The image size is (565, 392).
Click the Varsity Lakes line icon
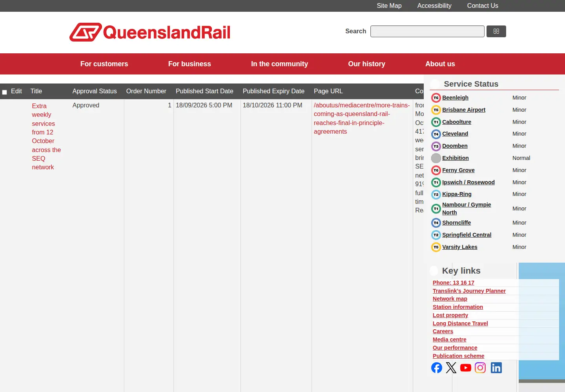(436, 247)
